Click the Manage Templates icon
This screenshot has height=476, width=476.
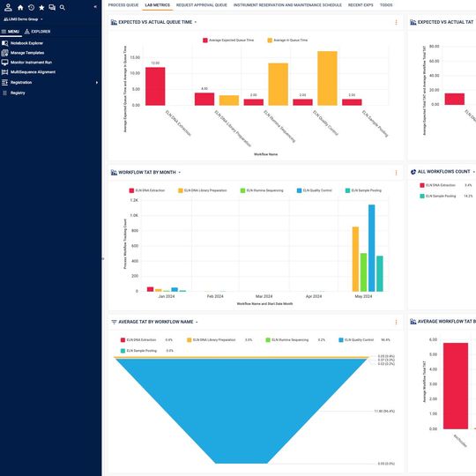tap(5, 53)
